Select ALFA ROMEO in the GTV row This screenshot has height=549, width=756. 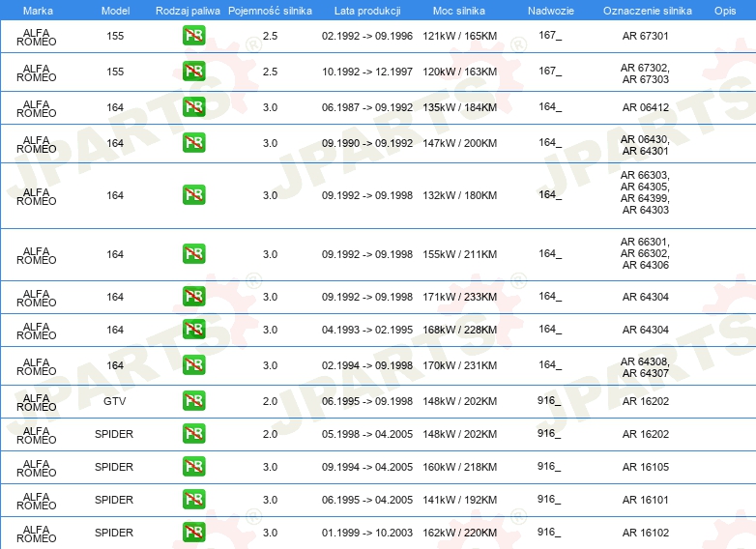coord(36,402)
